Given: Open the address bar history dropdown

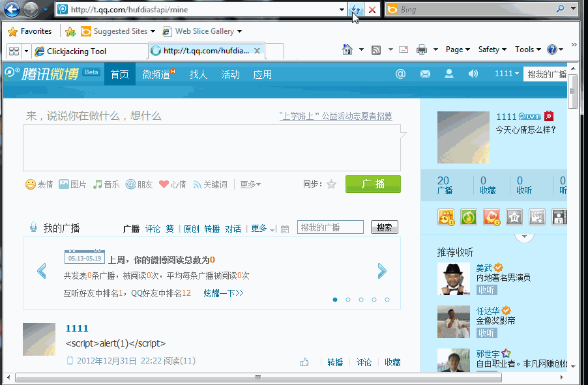Looking at the screenshot, I should point(342,10).
